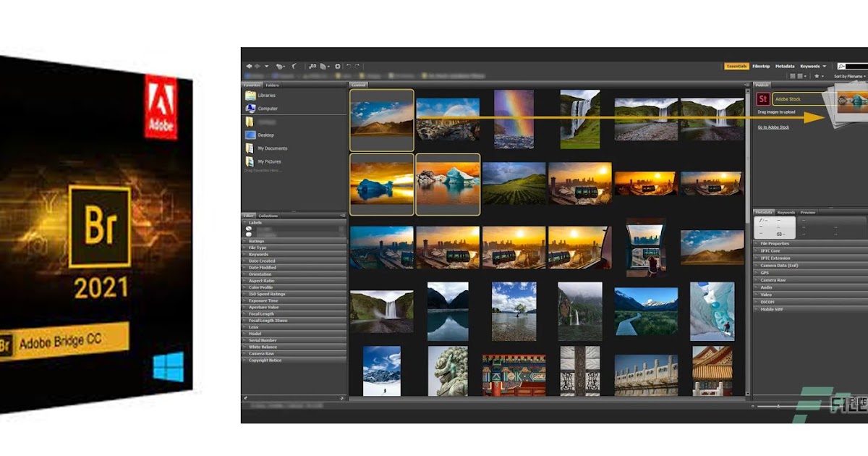This screenshot has height=456, width=868.
Task: Click the pin filter icon at panel bottom
Action: (246, 399)
